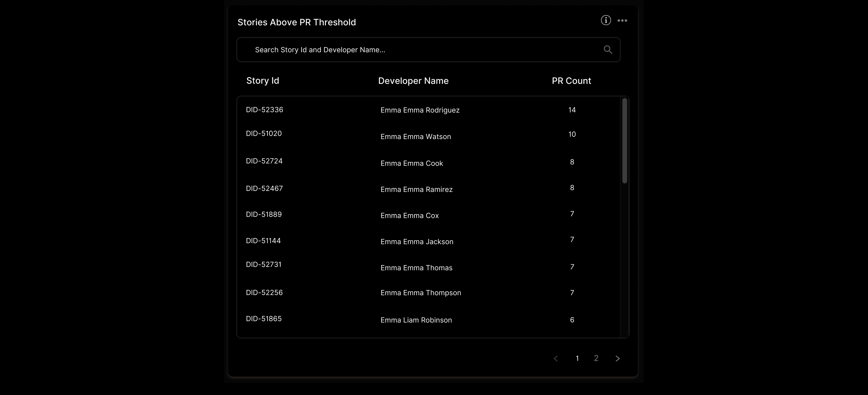Select page 1 in pagination
The height and width of the screenshot is (395, 868).
tap(577, 358)
